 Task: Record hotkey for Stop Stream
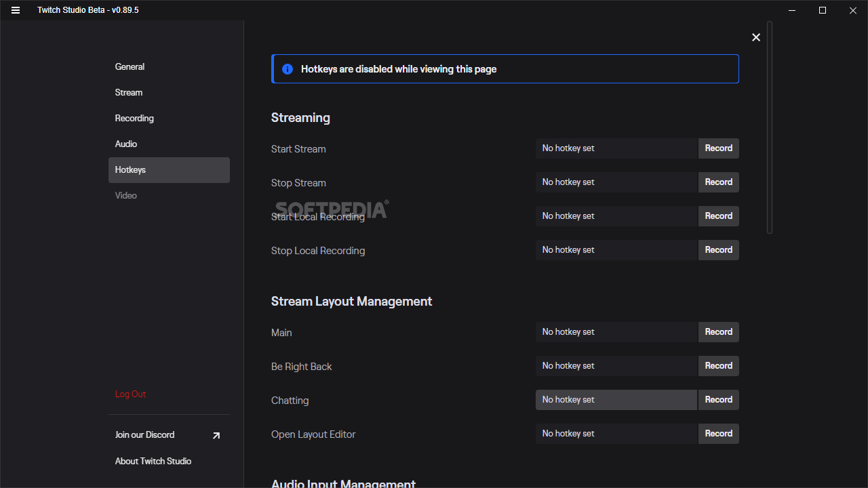click(719, 182)
